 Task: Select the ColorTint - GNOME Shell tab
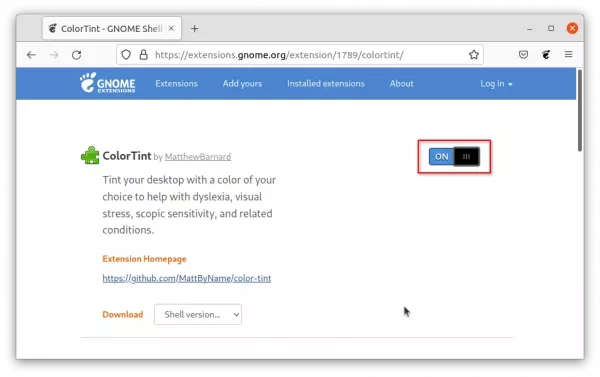(112, 28)
